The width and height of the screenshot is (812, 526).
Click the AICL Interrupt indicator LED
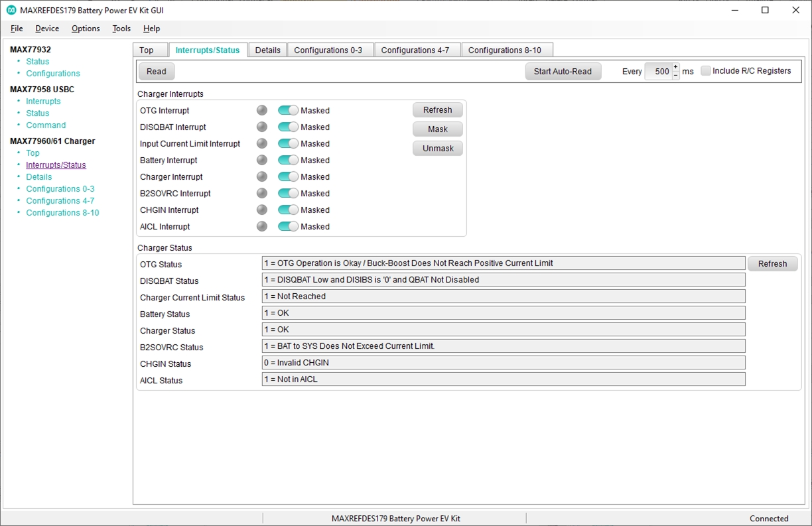[262, 226]
